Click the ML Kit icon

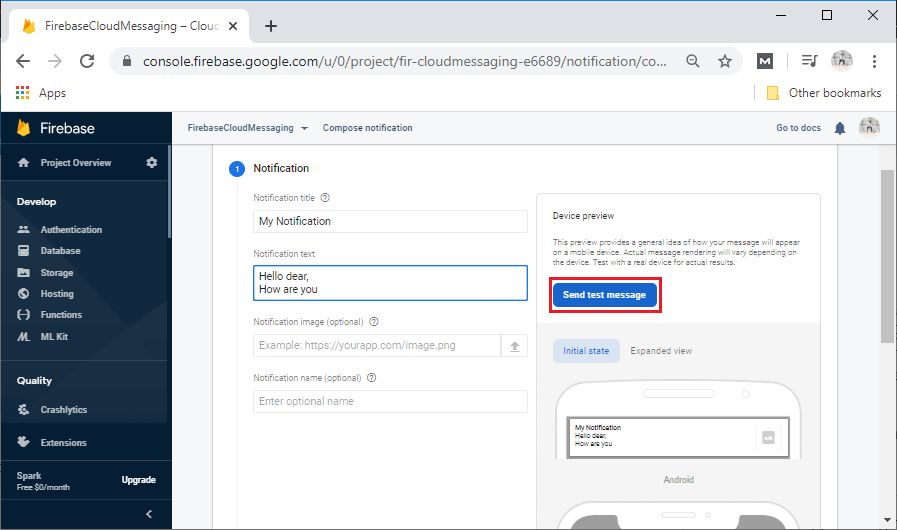tap(23, 337)
